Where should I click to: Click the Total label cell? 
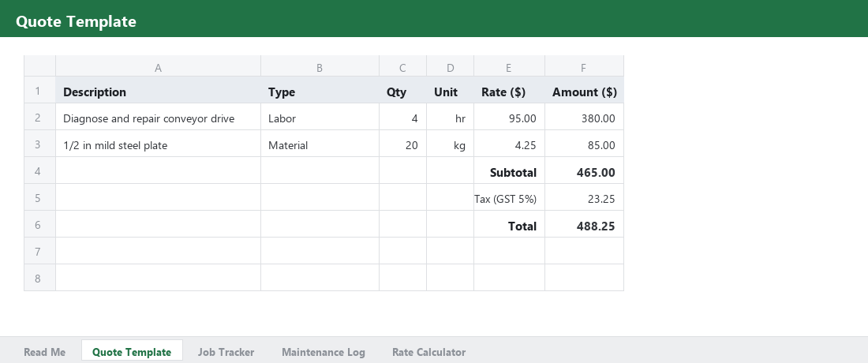click(509, 224)
